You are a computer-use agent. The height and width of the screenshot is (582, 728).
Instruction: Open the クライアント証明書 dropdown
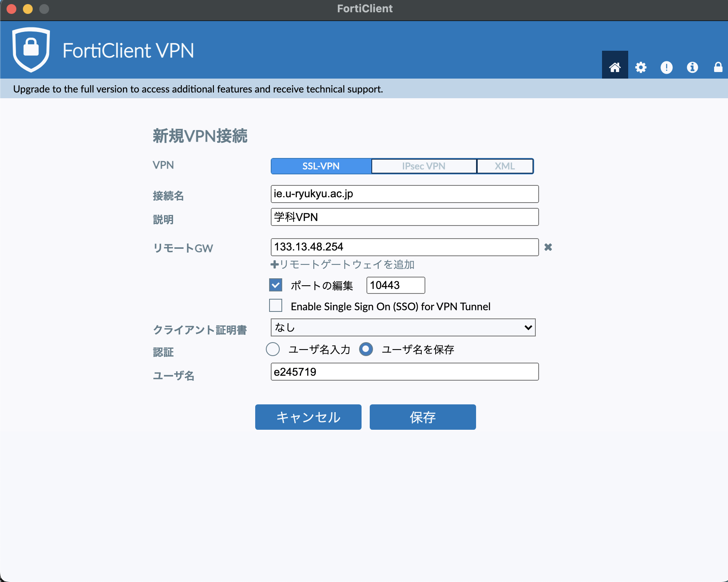click(x=403, y=327)
